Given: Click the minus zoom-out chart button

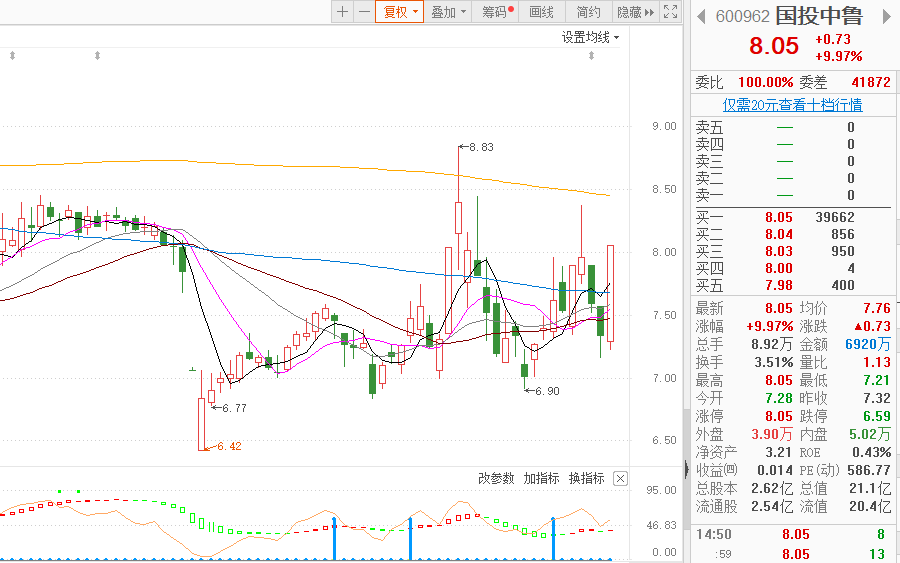Looking at the screenshot, I should click(363, 12).
